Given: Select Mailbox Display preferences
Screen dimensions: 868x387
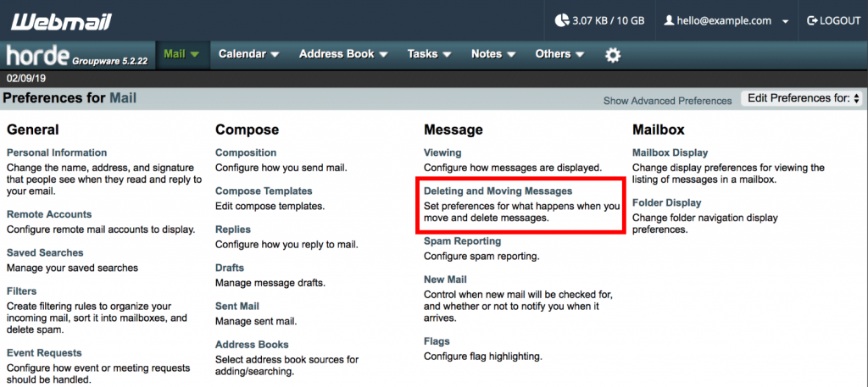Looking at the screenshot, I should pos(670,152).
